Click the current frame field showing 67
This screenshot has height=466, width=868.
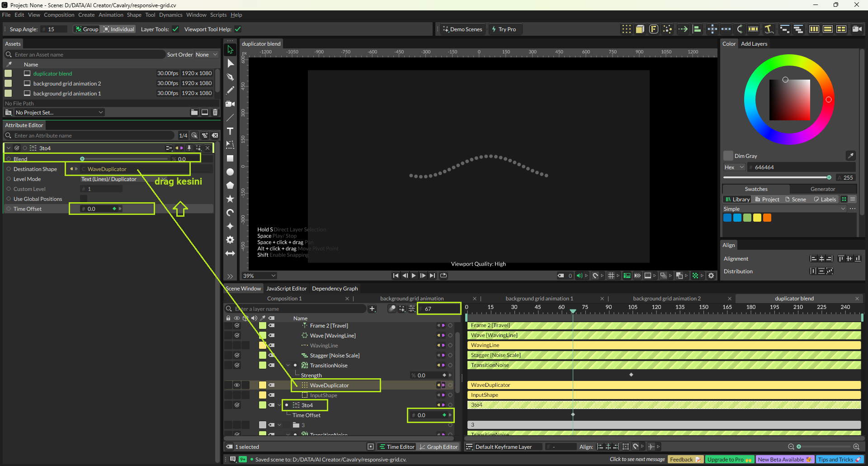pos(439,309)
